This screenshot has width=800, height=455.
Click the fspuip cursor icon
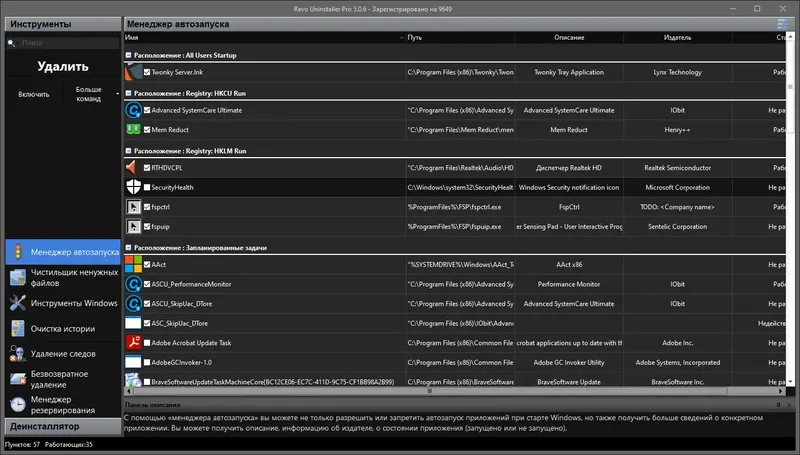(133, 226)
